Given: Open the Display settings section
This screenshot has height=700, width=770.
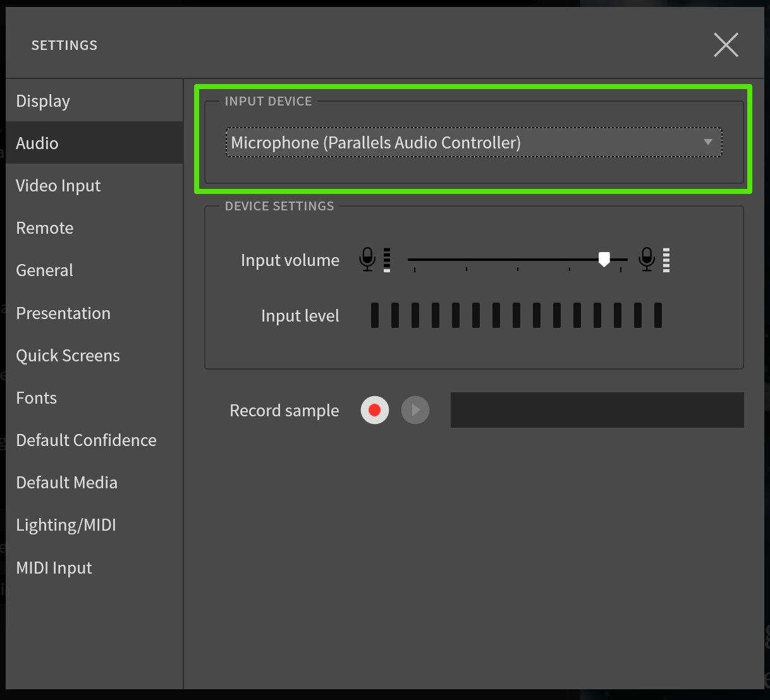Looking at the screenshot, I should (94, 100).
